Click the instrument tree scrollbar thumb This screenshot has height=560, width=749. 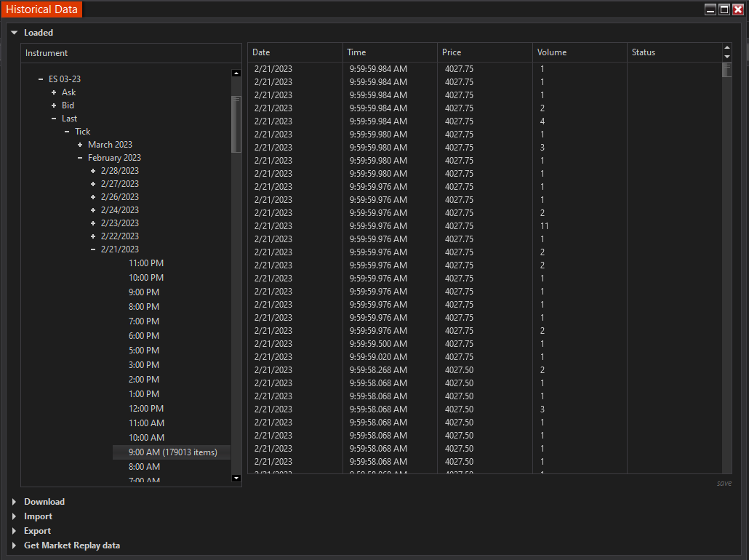click(236, 124)
